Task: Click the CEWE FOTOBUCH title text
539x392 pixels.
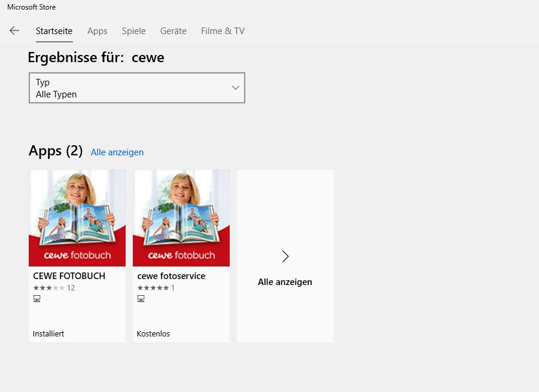Action: (69, 276)
